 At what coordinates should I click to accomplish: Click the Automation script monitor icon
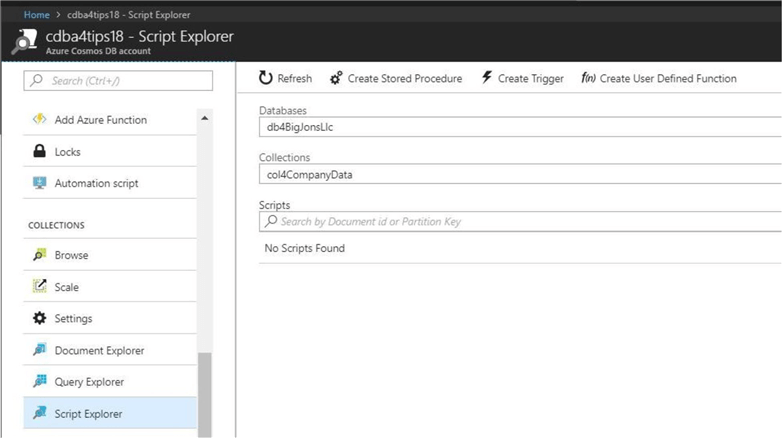[39, 183]
